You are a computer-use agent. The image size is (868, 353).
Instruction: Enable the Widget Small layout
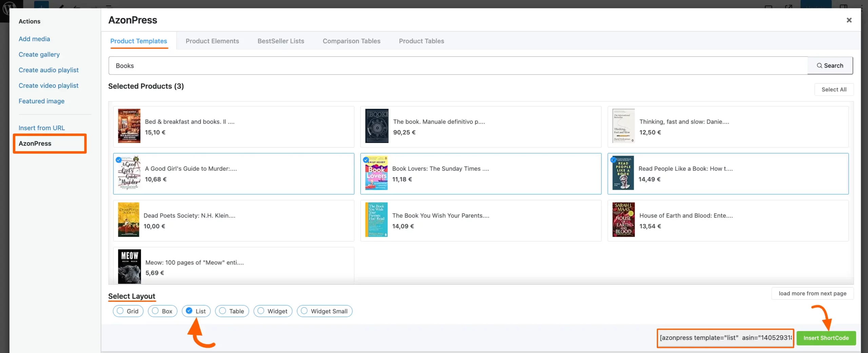tap(304, 311)
